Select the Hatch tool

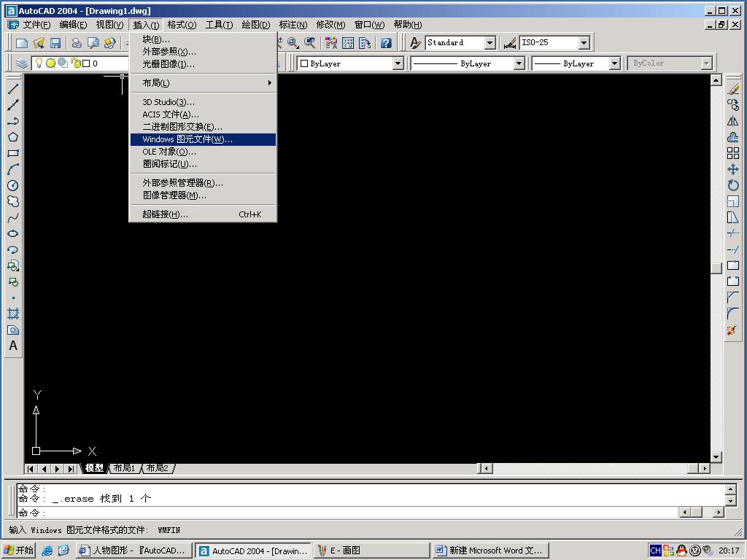click(x=13, y=314)
